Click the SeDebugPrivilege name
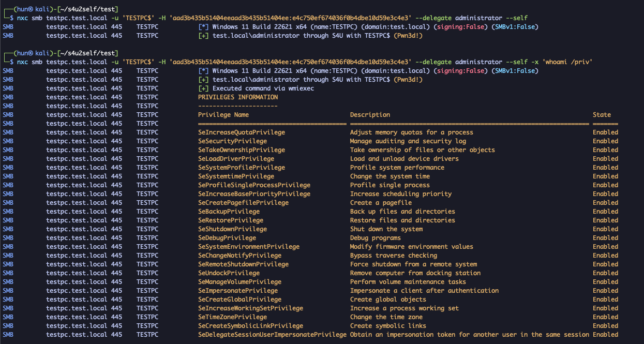 [227, 238]
